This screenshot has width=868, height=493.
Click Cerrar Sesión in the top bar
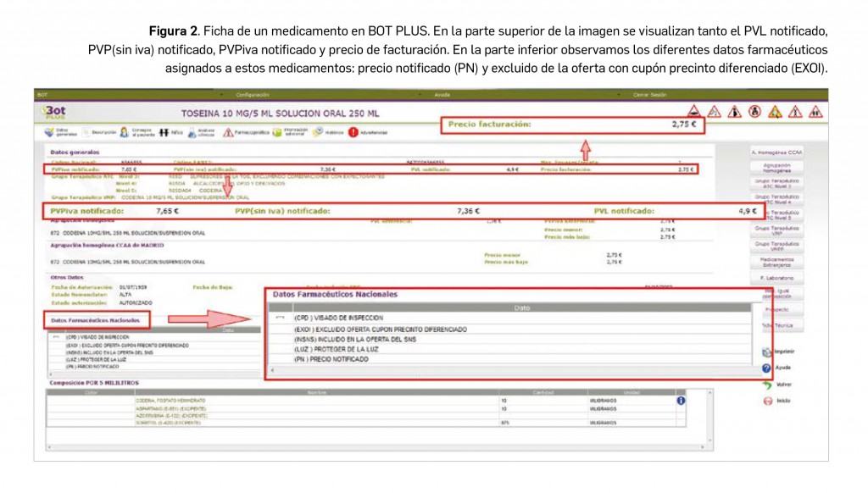pyautogui.click(x=650, y=95)
